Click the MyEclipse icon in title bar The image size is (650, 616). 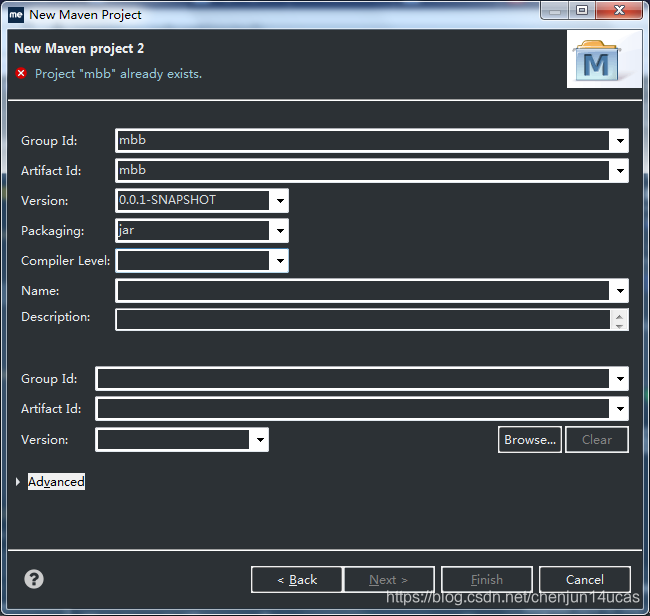(16, 15)
